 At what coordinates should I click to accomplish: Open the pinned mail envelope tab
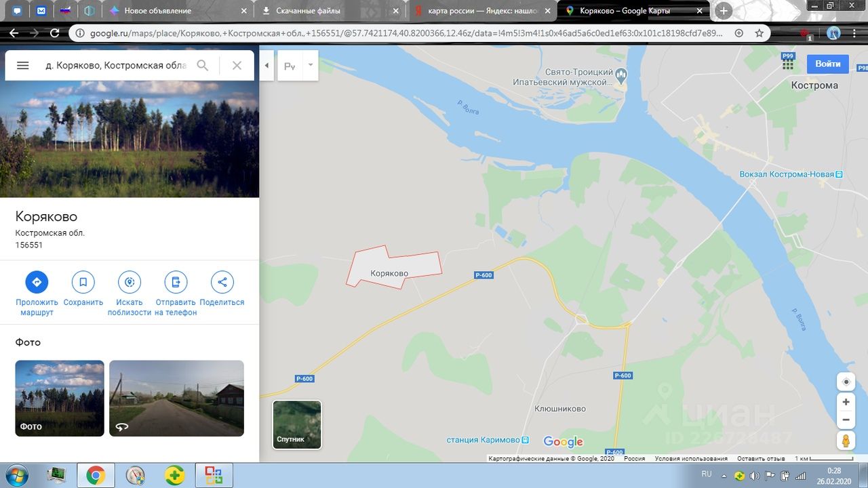(x=41, y=11)
